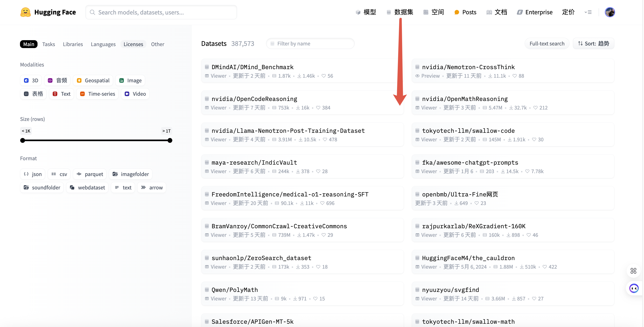Toggle the text format filter
Viewport: 644px width, 327px height.
123,187
